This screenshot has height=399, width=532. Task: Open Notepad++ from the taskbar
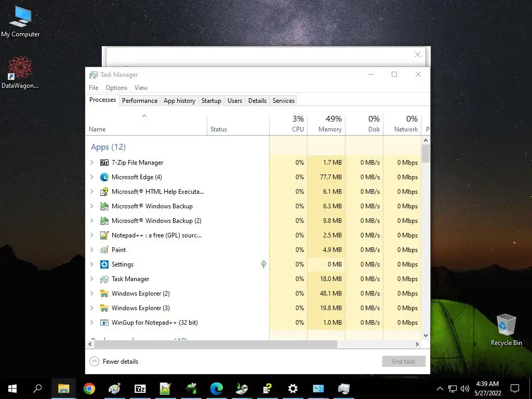pos(165,389)
